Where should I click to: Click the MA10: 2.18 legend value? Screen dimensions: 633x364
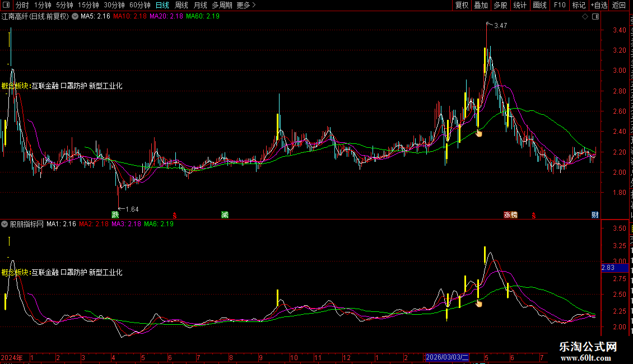[130, 16]
